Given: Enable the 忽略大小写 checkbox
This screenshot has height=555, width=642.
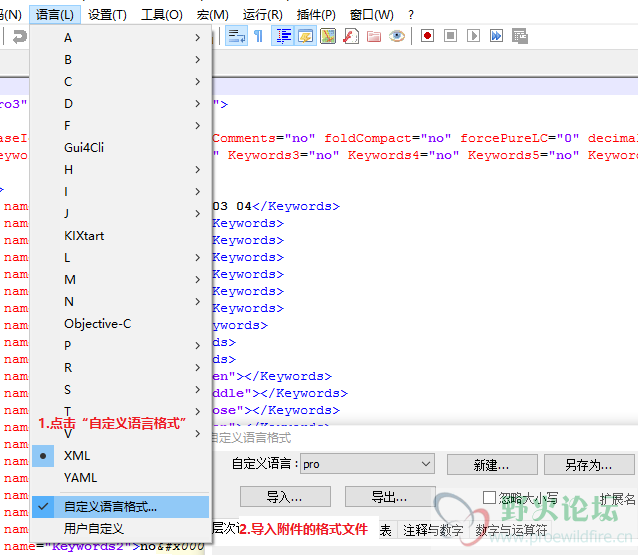Looking at the screenshot, I should (489, 498).
